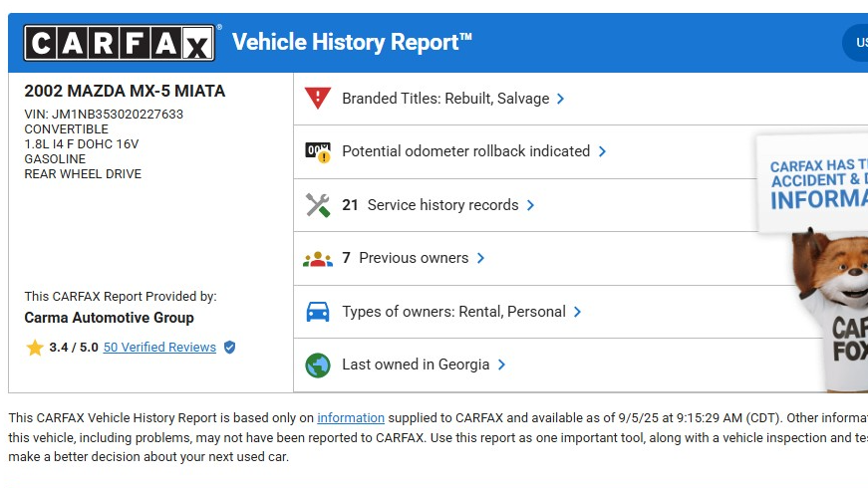Viewport: 868px width, 488px height.
Task: Click the blue car owner types icon
Action: [x=317, y=312]
